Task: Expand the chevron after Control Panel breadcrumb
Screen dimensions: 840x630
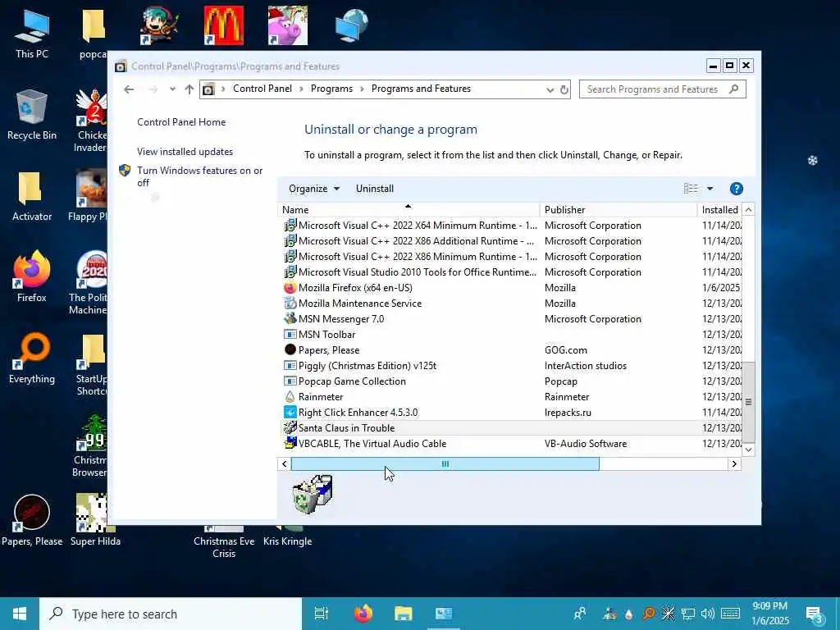Action: pyautogui.click(x=302, y=89)
